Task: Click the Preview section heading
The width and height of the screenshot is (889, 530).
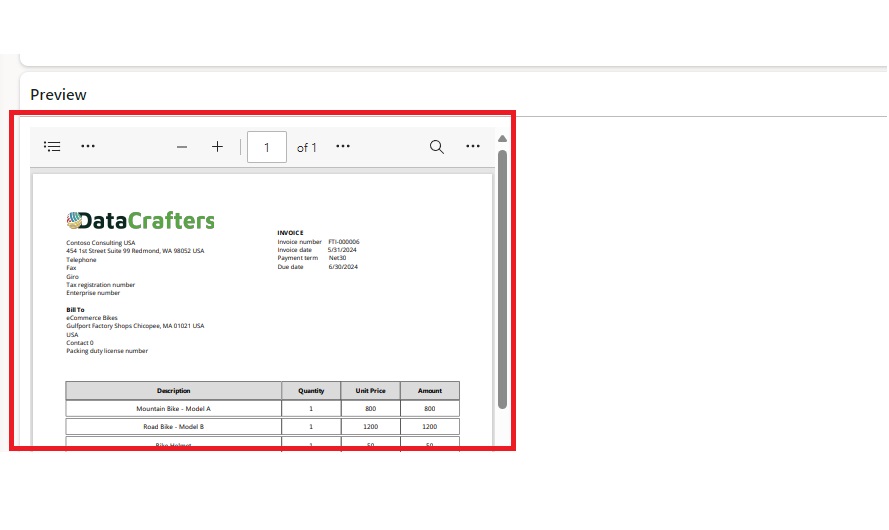Action: 58,95
